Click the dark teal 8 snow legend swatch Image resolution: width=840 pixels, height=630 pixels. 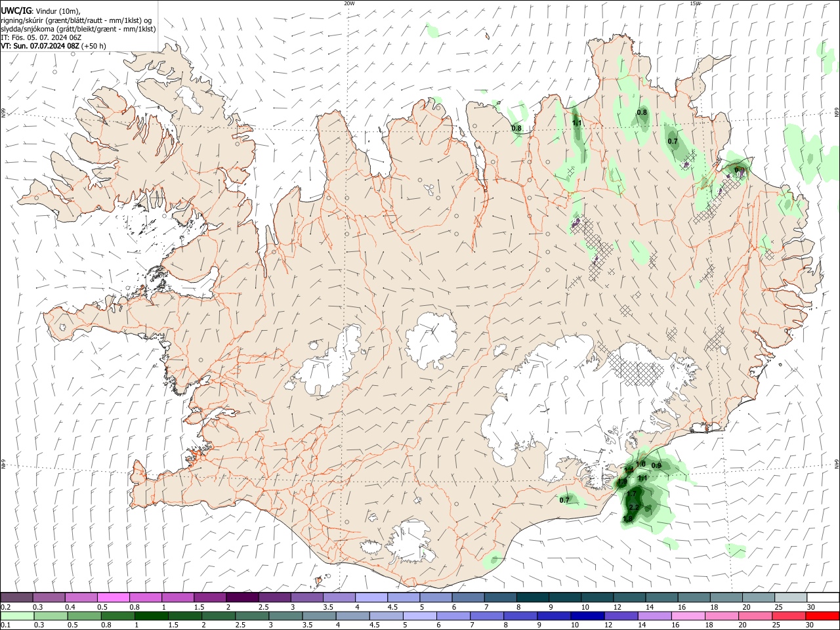point(533,597)
